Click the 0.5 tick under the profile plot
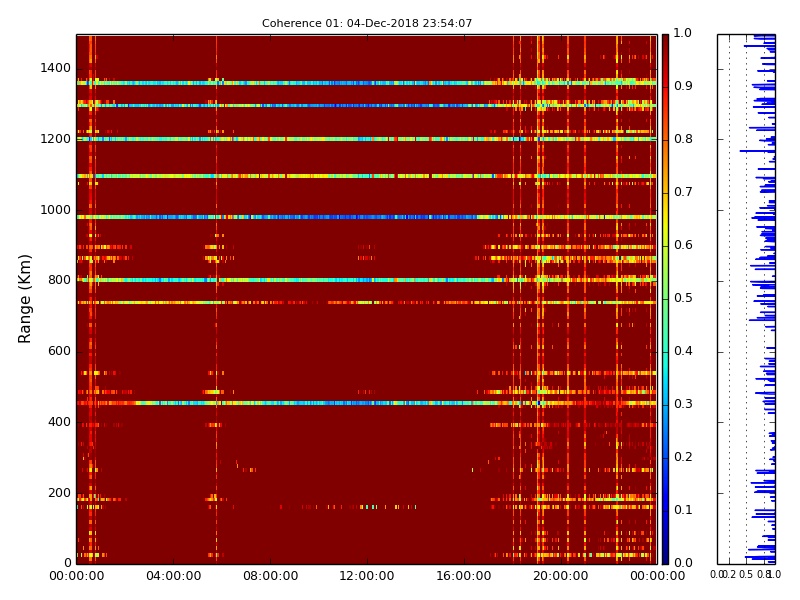This screenshot has height=600, width=800. tap(745, 575)
